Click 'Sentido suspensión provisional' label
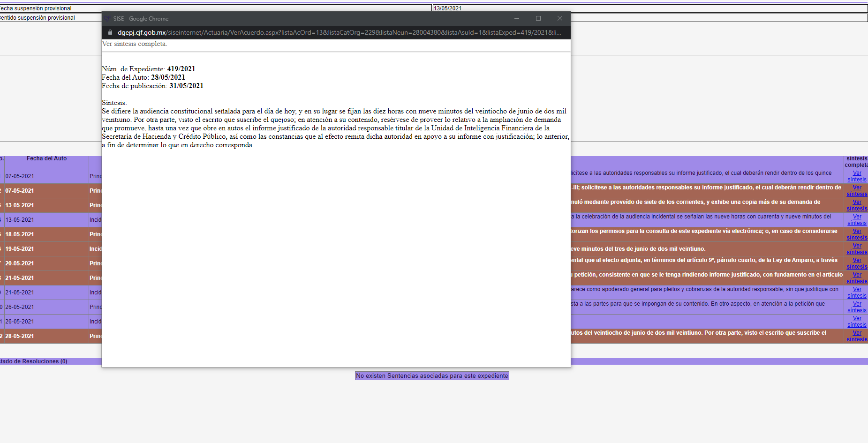 click(37, 18)
